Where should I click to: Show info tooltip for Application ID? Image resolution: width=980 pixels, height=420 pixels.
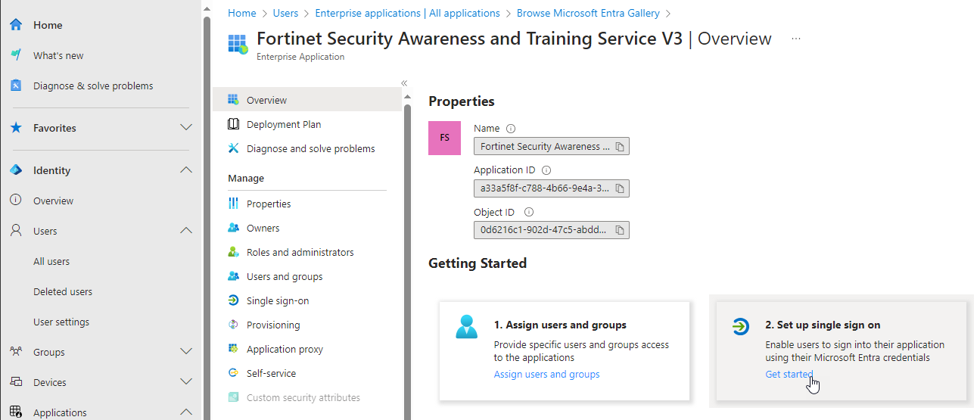pos(546,170)
